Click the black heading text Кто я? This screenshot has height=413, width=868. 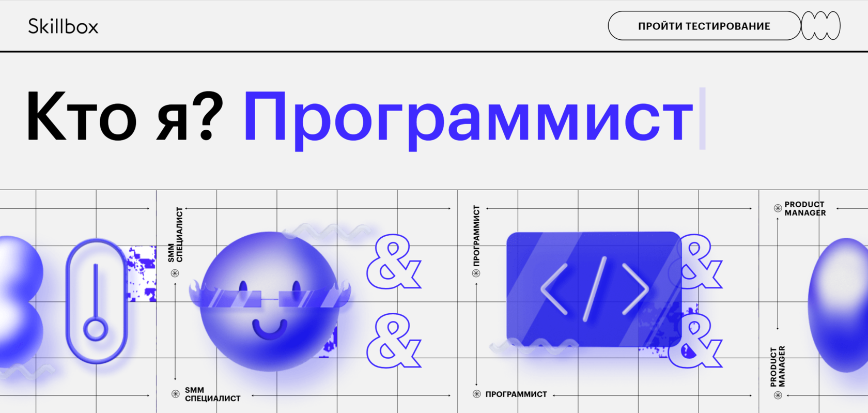pyautogui.click(x=125, y=116)
